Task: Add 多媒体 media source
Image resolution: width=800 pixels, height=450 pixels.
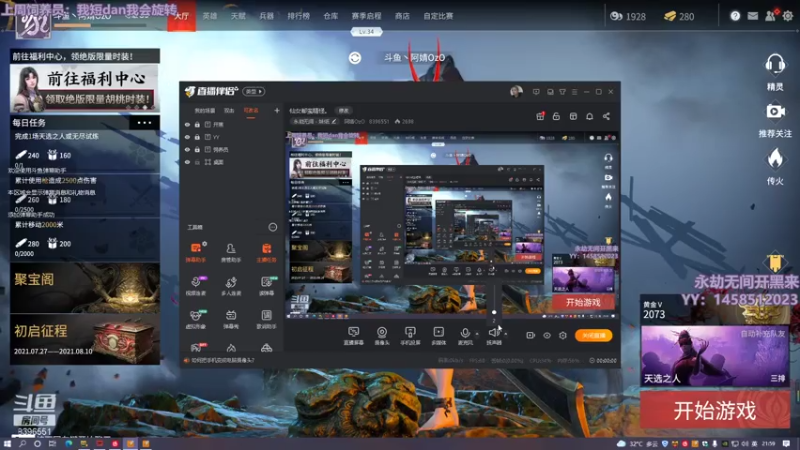Action: pos(438,336)
